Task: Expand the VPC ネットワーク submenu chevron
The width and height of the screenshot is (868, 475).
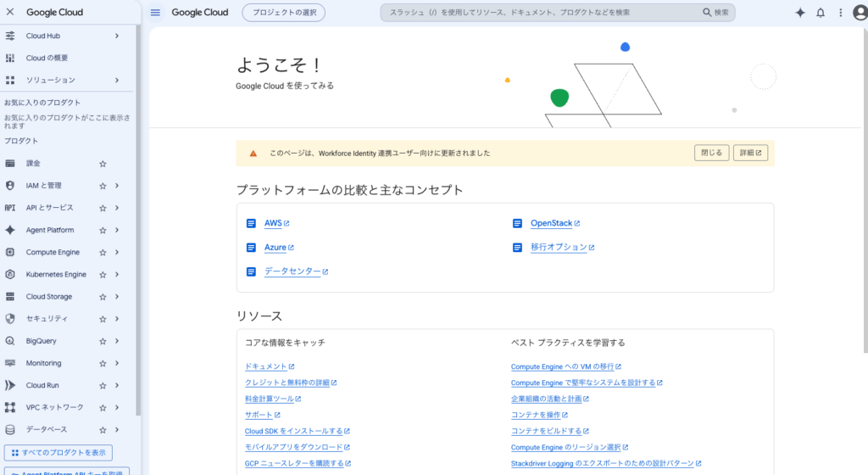Action: click(x=117, y=407)
